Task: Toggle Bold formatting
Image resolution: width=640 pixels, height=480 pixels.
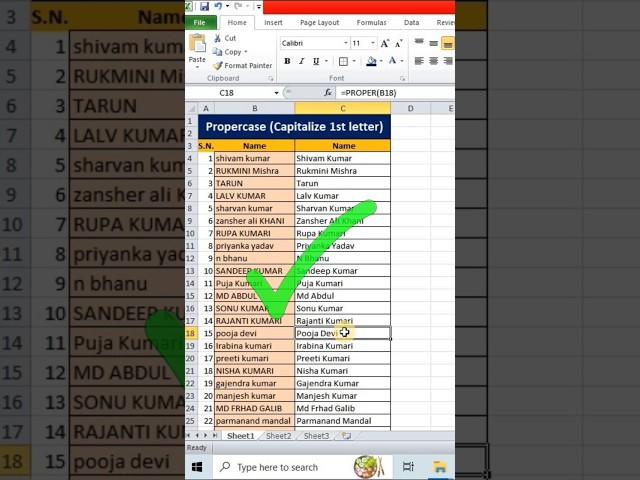Action: [287, 61]
